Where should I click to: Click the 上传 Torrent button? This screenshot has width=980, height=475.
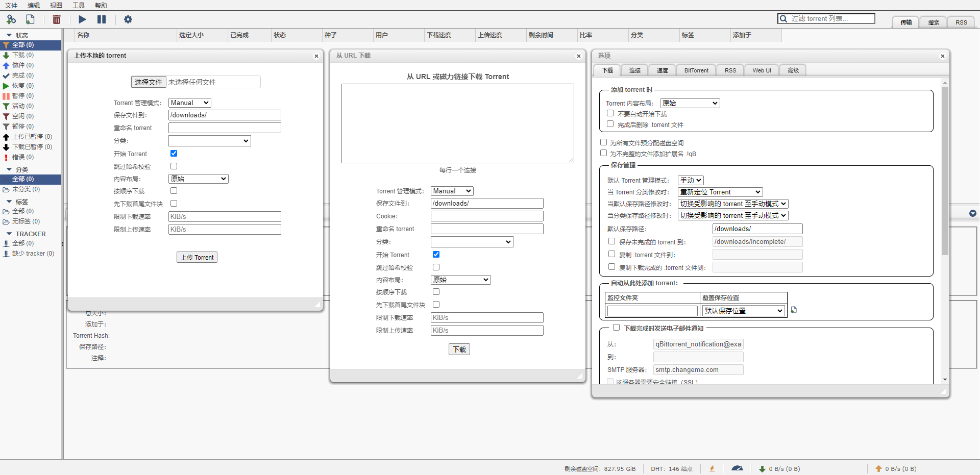click(x=197, y=257)
